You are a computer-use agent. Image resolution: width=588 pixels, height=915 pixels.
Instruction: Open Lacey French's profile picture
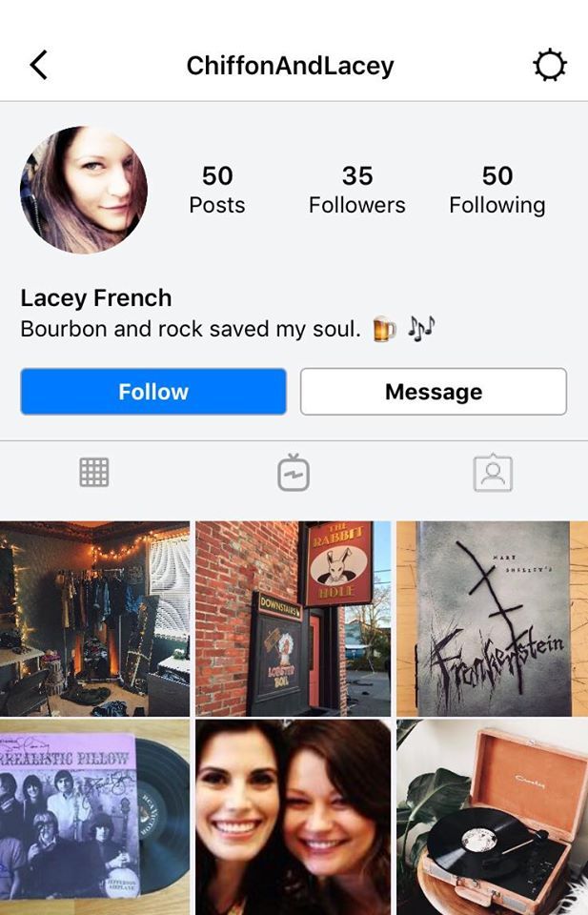coord(84,190)
